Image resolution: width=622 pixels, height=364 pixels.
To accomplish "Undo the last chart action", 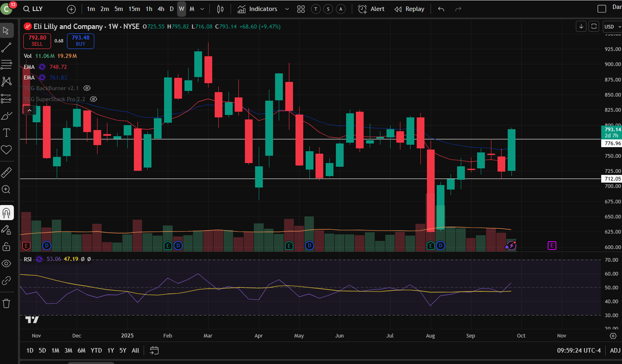I will click(441, 9).
